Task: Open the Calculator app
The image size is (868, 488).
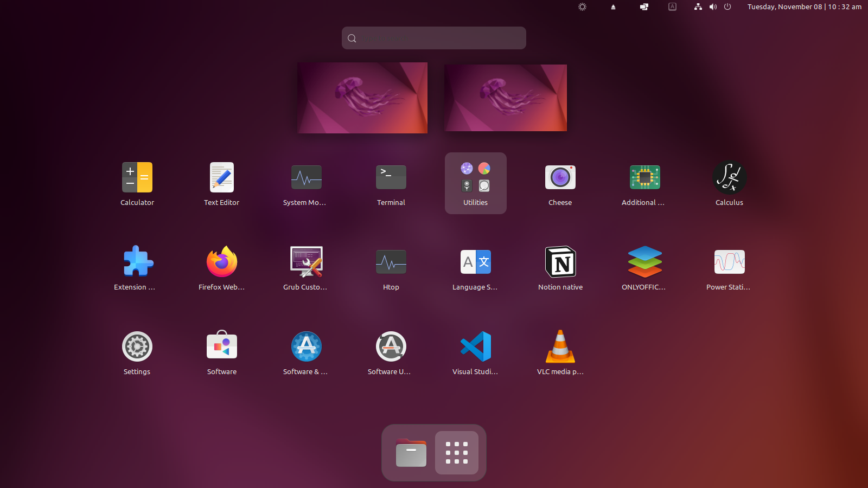Action: 137,183
